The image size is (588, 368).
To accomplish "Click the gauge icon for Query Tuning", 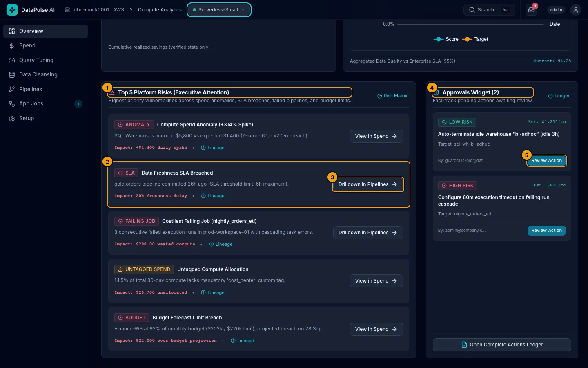I will click(x=12, y=60).
